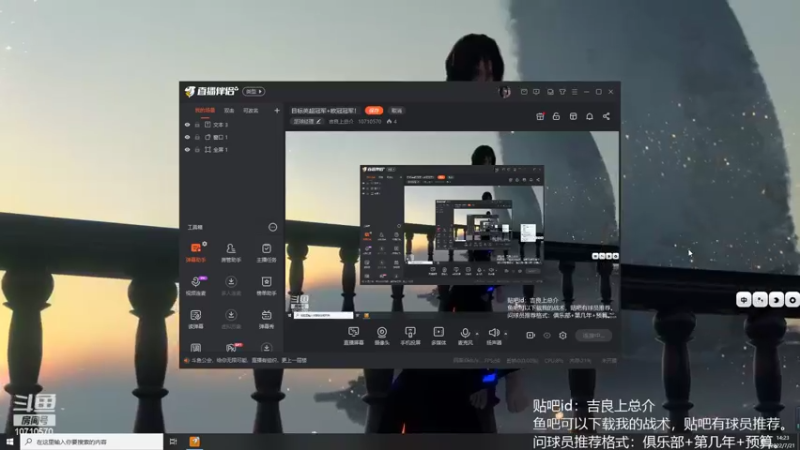This screenshot has width=800, height=450.
Task: Click the padlock icon in room toolbar
Action: pos(556,116)
